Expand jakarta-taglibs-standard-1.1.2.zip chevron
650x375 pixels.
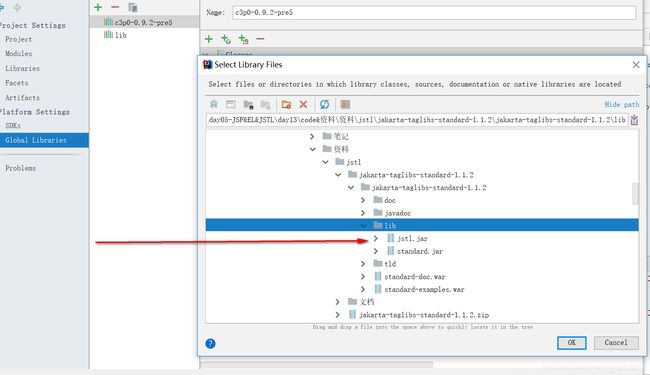pyautogui.click(x=337, y=315)
